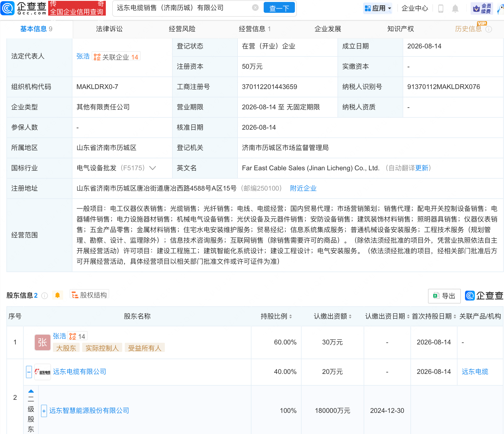The width and height of the screenshot is (504, 434).
Task: Click 更新 link after English name
Action: (x=422, y=168)
